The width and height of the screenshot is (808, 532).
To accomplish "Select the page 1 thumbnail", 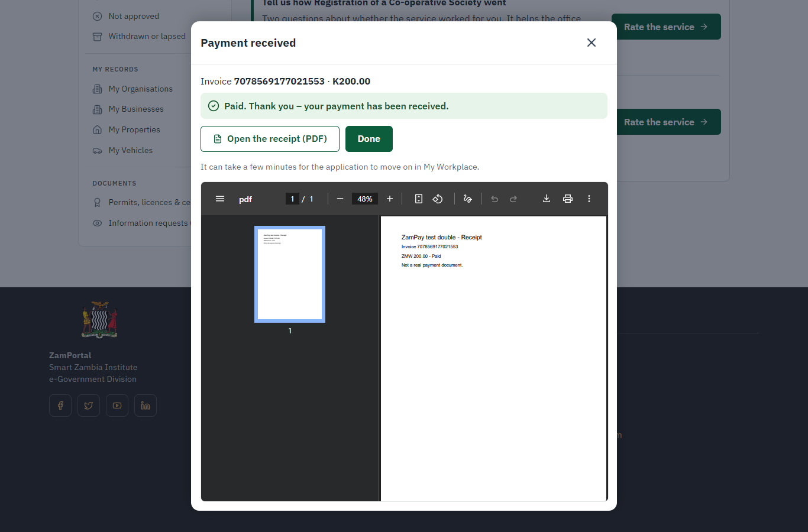I will pos(290,274).
